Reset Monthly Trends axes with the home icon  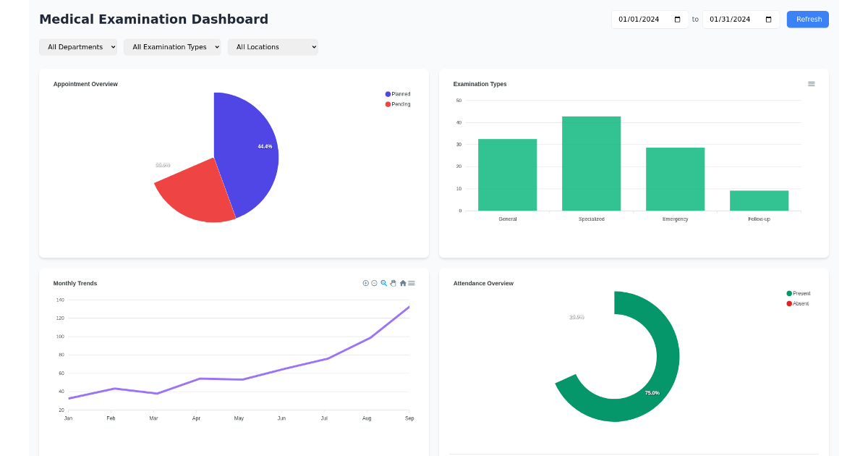pyautogui.click(x=402, y=283)
